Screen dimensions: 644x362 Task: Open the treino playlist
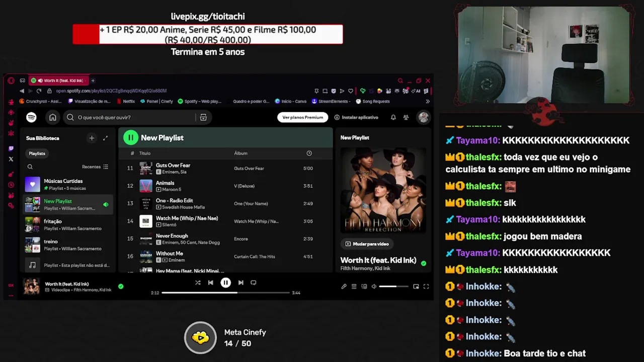click(68, 245)
